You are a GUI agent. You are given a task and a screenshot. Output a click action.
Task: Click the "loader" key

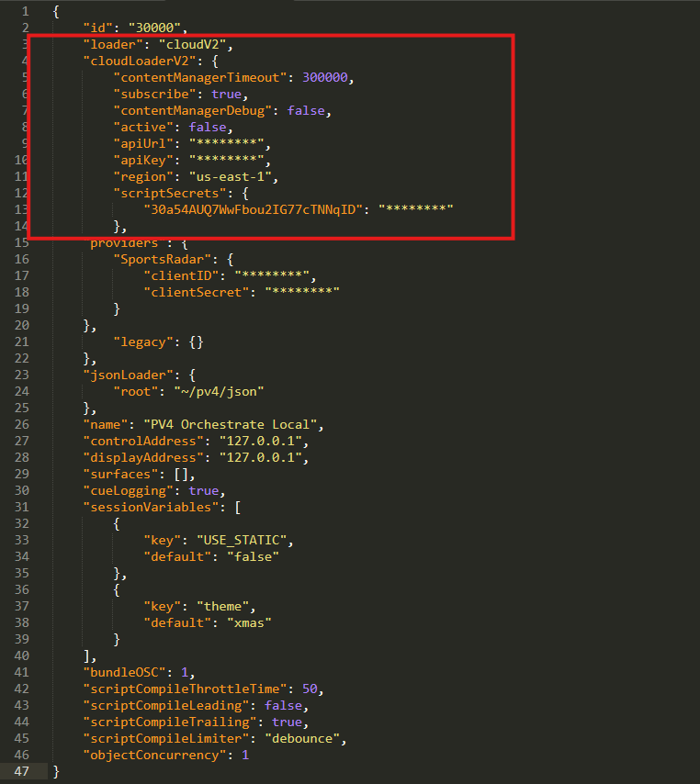(113, 44)
